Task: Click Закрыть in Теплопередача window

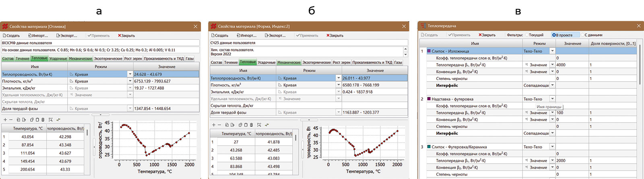Action: (x=487, y=35)
